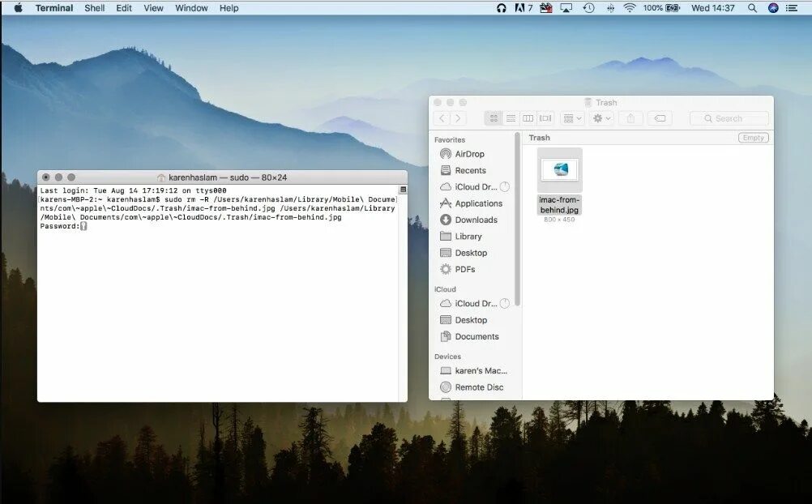Image resolution: width=812 pixels, height=504 pixels.
Task: Click the Terminal window title karenhaslam
Action: point(228,177)
